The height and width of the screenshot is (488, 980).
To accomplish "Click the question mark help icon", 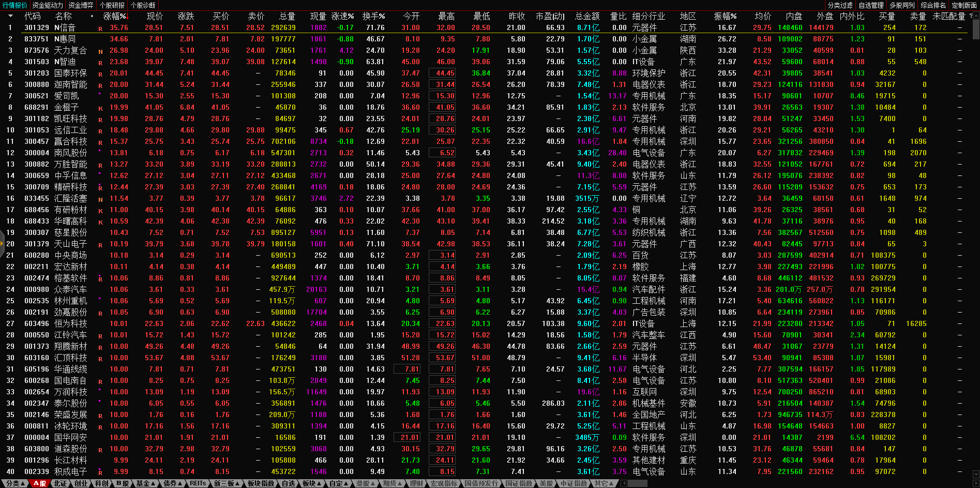I will pyautogui.click(x=971, y=16).
